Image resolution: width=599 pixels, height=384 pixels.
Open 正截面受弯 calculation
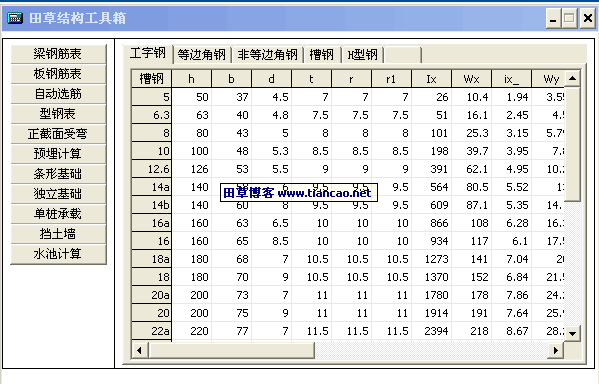(58, 134)
